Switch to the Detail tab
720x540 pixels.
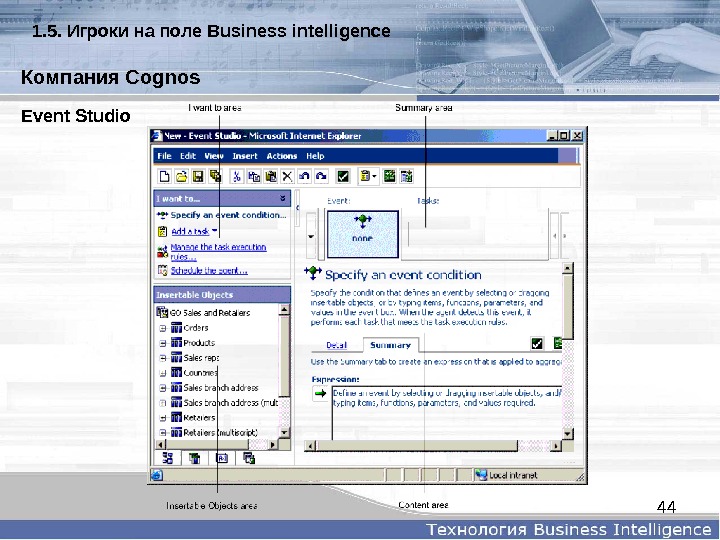[x=336, y=345]
